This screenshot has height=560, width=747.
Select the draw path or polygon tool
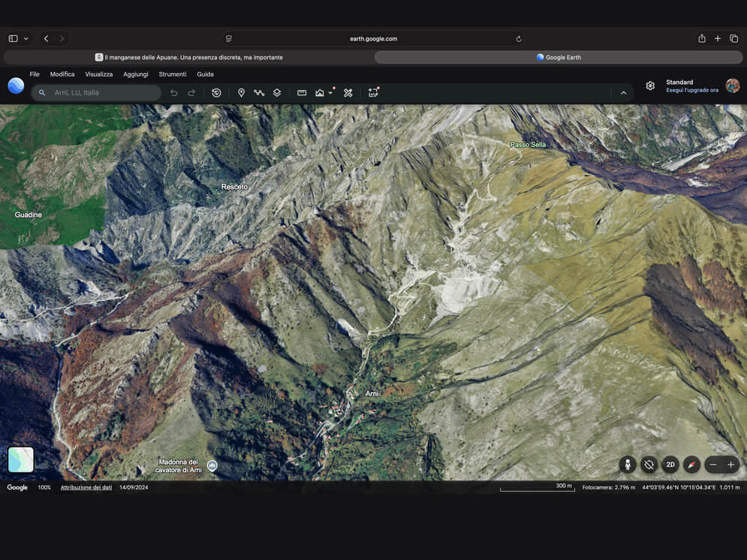(259, 93)
